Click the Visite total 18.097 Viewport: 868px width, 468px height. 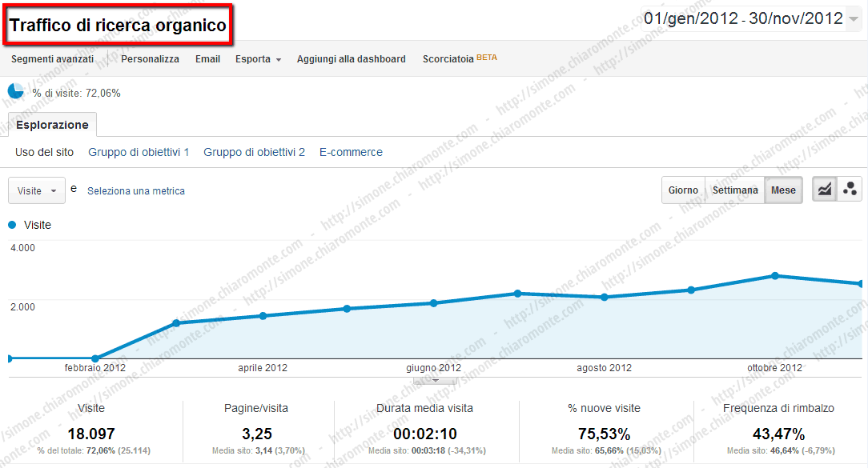(x=91, y=434)
